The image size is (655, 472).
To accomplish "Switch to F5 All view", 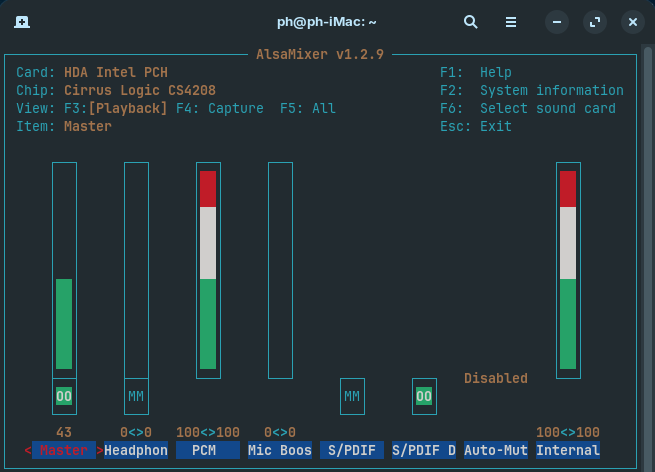I will coord(307,109).
